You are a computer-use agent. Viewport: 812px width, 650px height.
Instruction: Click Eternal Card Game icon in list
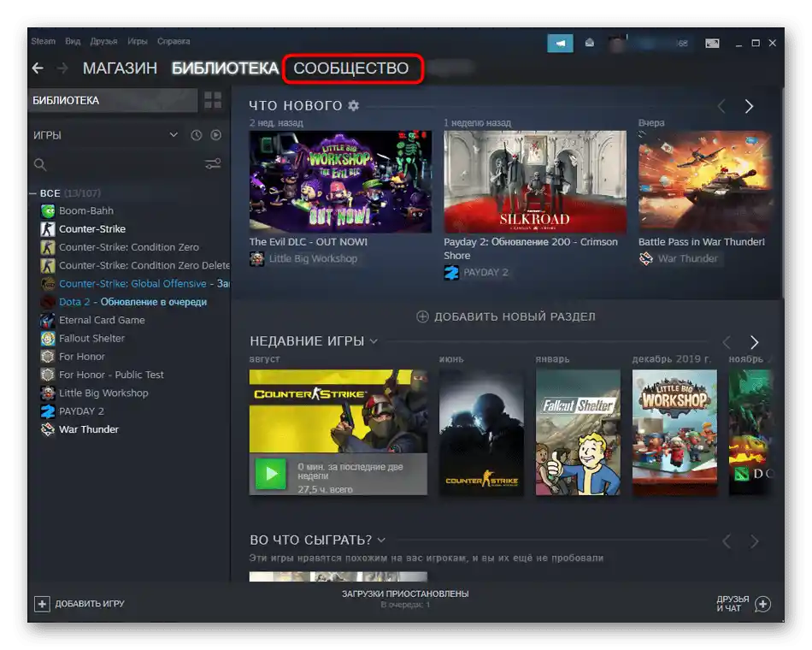48,321
